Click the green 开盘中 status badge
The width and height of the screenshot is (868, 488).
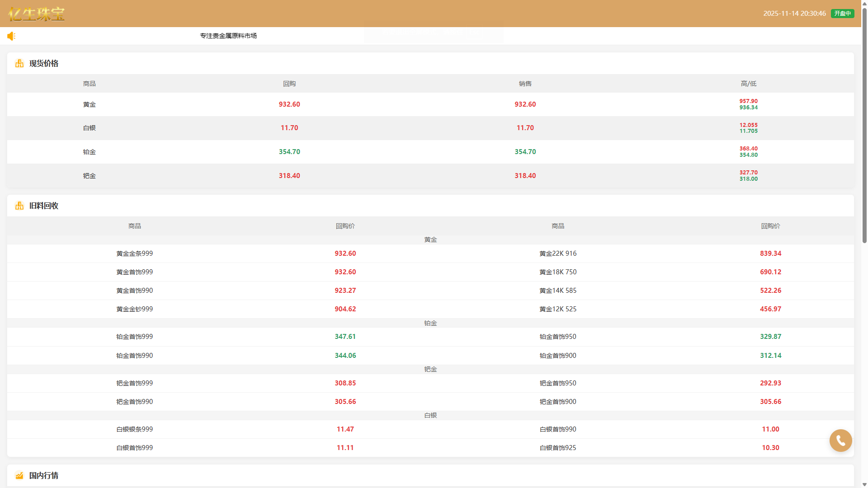[842, 14]
